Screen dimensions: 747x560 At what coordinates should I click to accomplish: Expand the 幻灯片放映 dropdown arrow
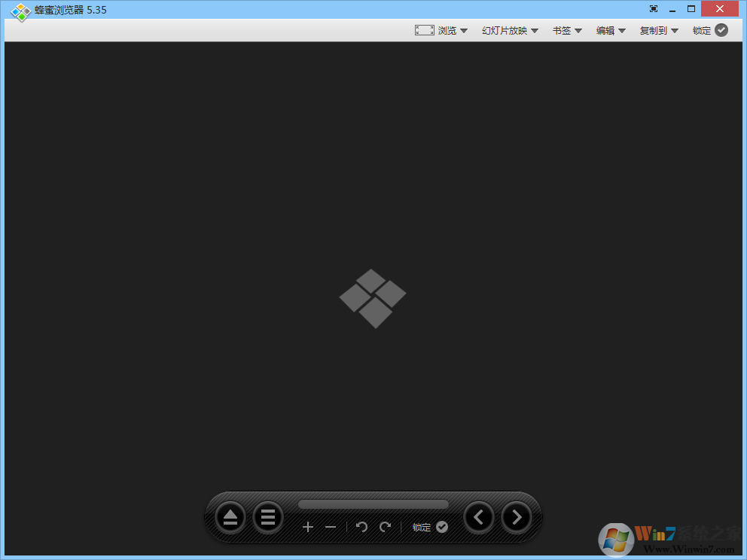[535, 31]
